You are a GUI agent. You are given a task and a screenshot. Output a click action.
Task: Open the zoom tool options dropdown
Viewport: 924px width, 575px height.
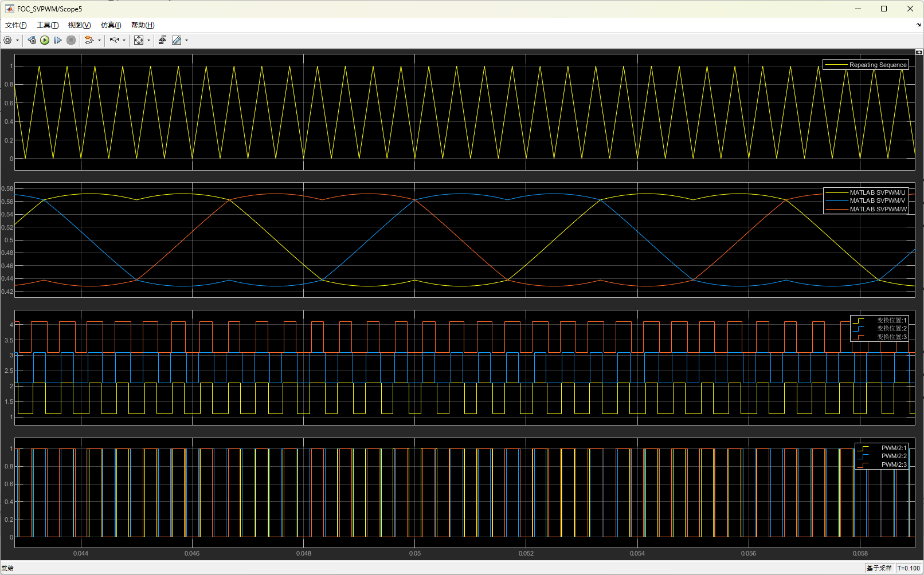coord(124,40)
